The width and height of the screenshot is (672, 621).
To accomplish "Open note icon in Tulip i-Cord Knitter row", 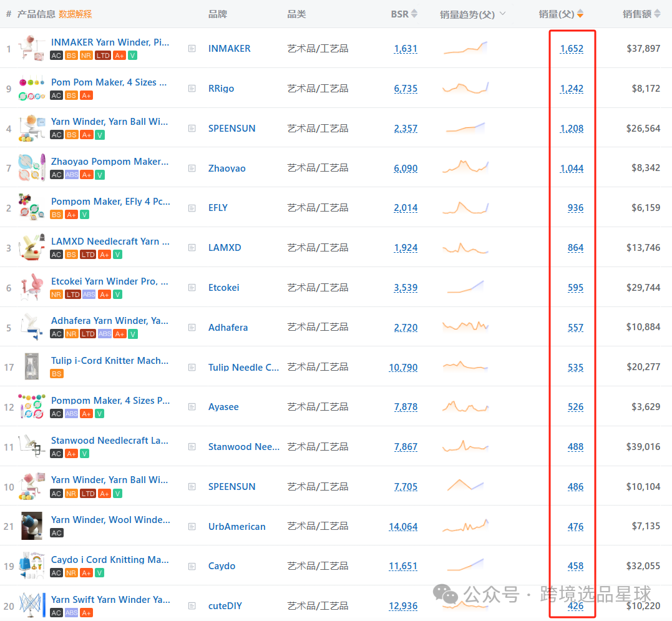I will tap(192, 367).
